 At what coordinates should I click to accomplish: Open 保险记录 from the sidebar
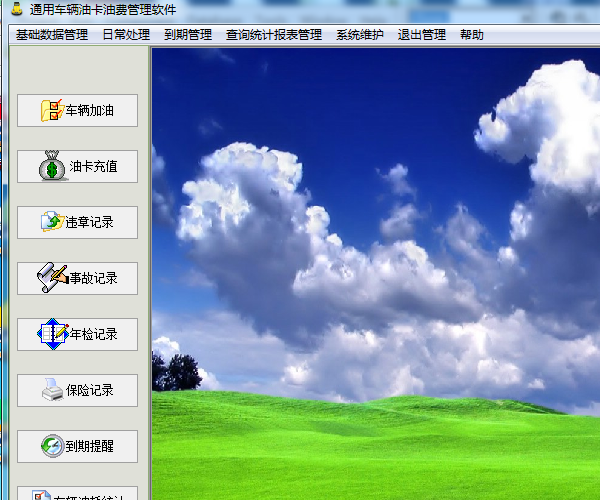click(x=77, y=390)
